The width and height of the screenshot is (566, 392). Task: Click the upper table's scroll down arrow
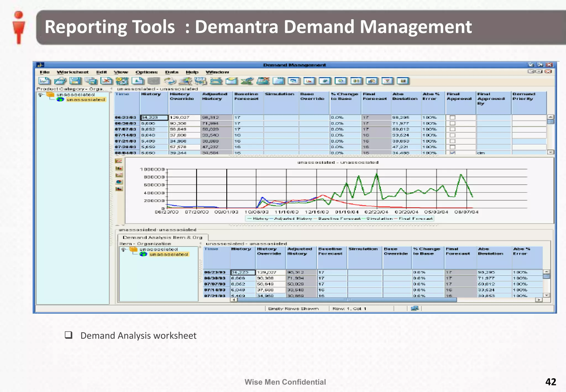551,152
